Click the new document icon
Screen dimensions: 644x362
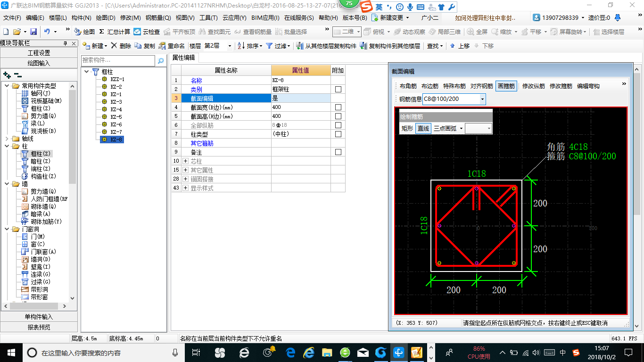[x=6, y=32]
